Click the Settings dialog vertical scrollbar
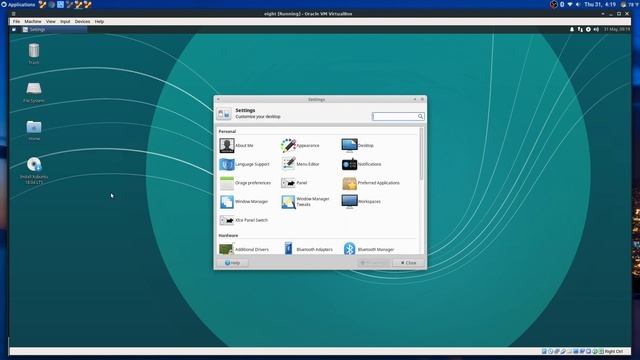This screenshot has width=640, height=360. (421, 153)
